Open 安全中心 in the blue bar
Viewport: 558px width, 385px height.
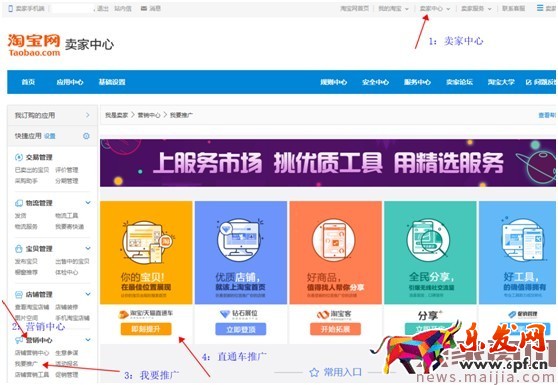(x=375, y=82)
